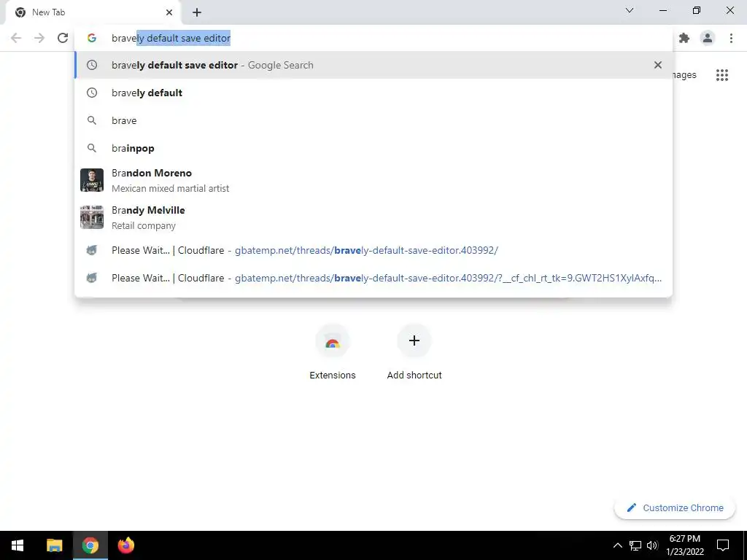This screenshot has width=747, height=560.
Task: Open the Extensions puzzle icon
Action: 684,38
